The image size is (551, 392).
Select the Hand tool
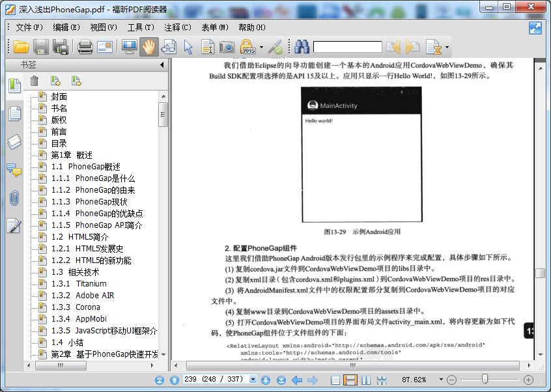[149, 47]
